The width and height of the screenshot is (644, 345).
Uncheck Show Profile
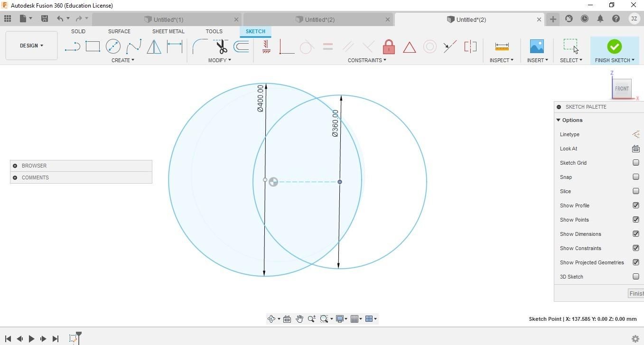[x=636, y=205]
